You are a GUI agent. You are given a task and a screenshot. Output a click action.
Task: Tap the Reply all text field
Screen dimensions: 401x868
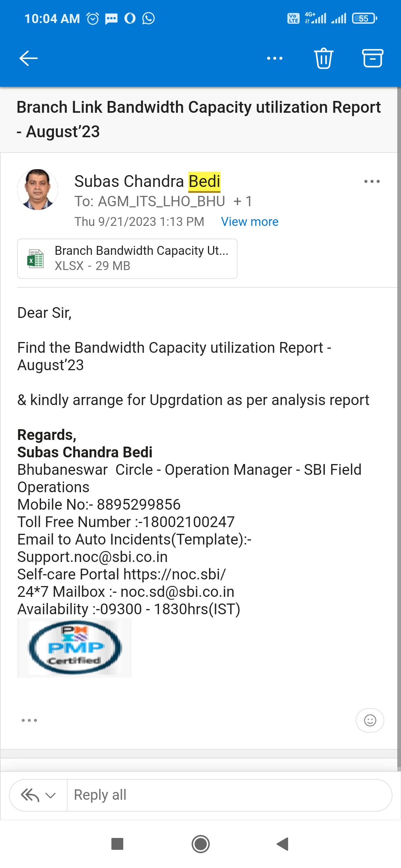coord(229,795)
